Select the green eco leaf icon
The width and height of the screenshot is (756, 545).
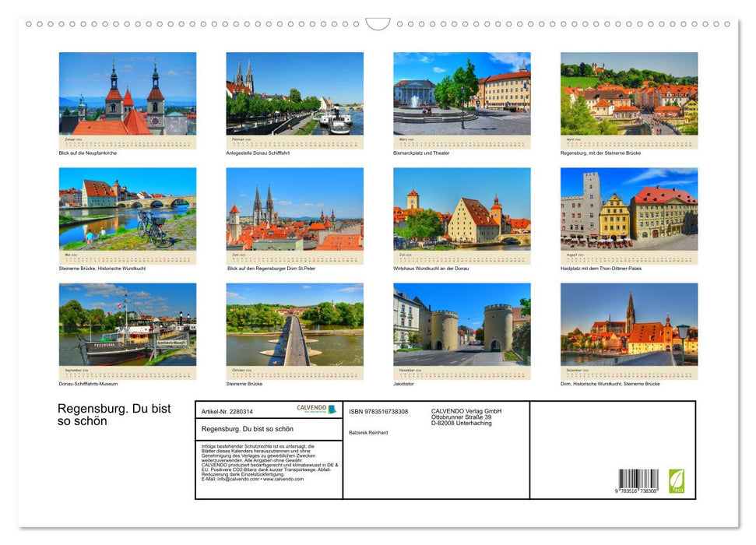click(x=677, y=480)
